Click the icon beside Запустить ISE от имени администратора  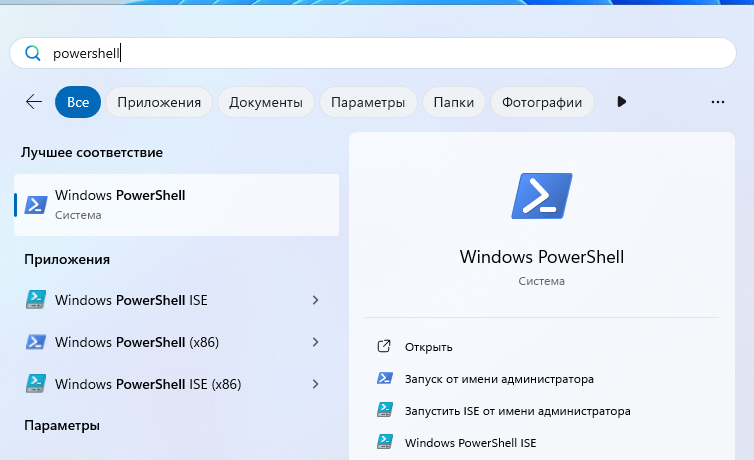[x=385, y=410]
